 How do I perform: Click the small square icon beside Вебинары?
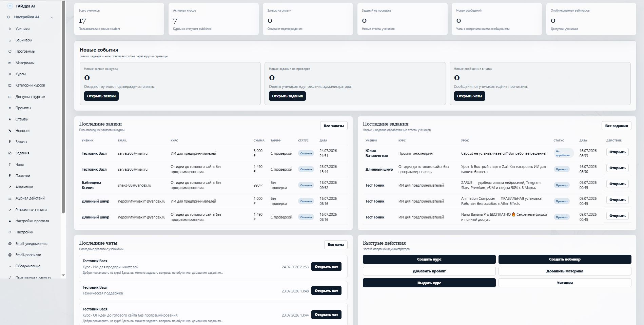pos(10,40)
